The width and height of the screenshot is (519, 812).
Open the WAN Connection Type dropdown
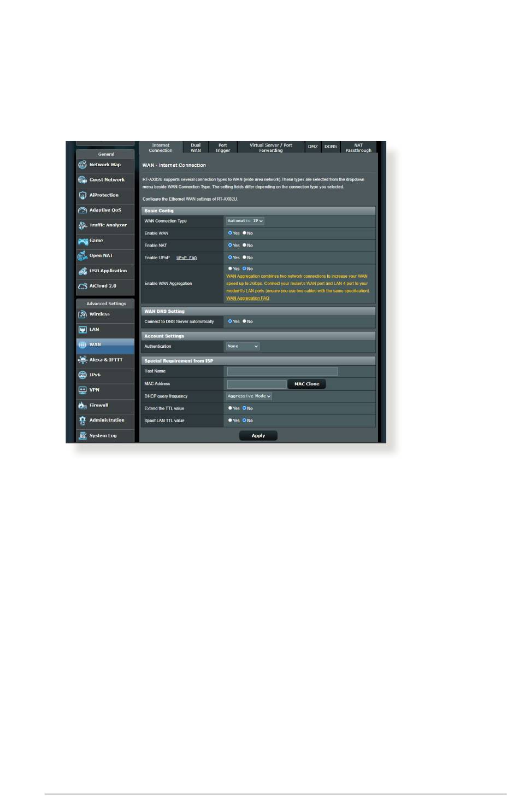245,221
